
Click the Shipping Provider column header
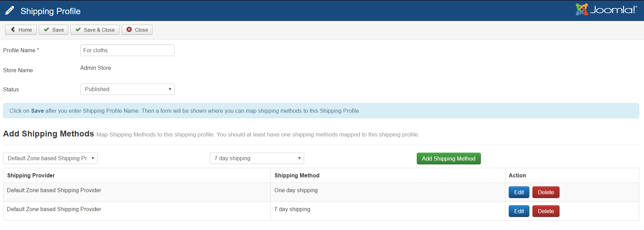[x=31, y=175]
